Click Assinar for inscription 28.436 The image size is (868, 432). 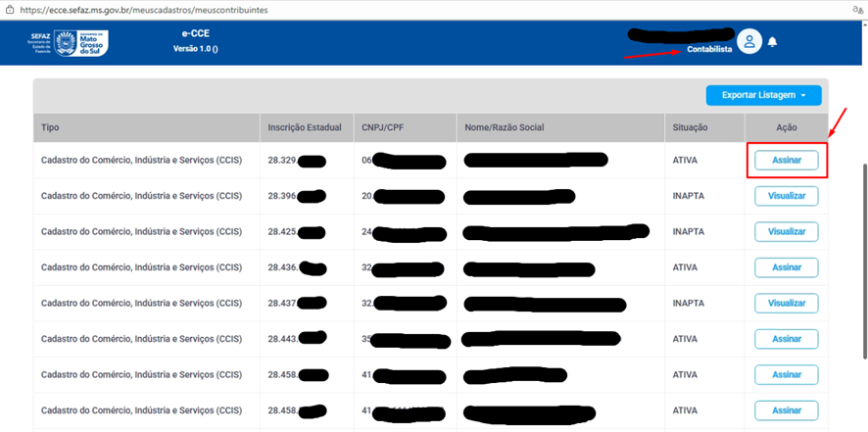[x=786, y=267]
